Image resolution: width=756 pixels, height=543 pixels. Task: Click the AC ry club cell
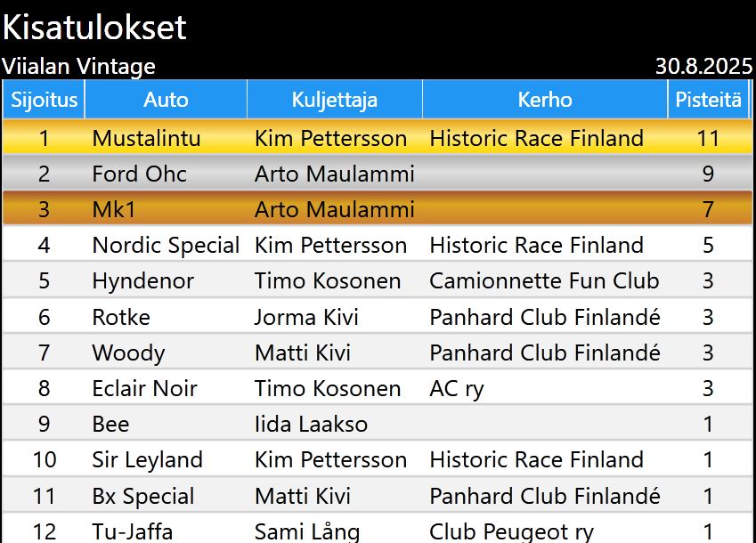(456, 388)
